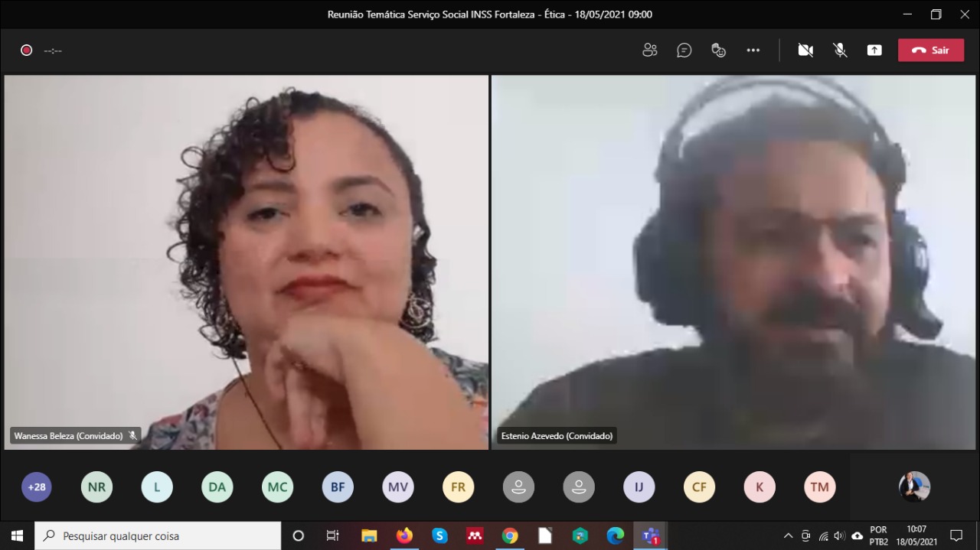Image resolution: width=980 pixels, height=550 pixels.
Task: Open the reactions panel
Action: click(x=718, y=50)
